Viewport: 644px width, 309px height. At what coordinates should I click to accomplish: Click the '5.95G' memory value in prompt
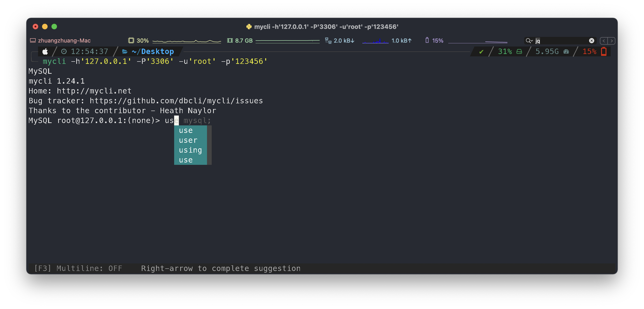(x=547, y=52)
